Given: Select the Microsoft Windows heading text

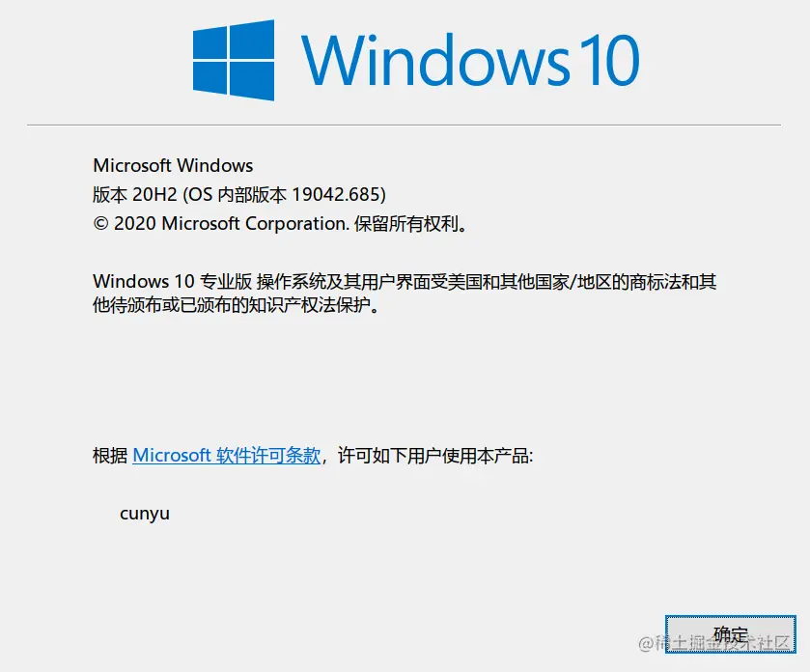Looking at the screenshot, I should [x=173, y=165].
